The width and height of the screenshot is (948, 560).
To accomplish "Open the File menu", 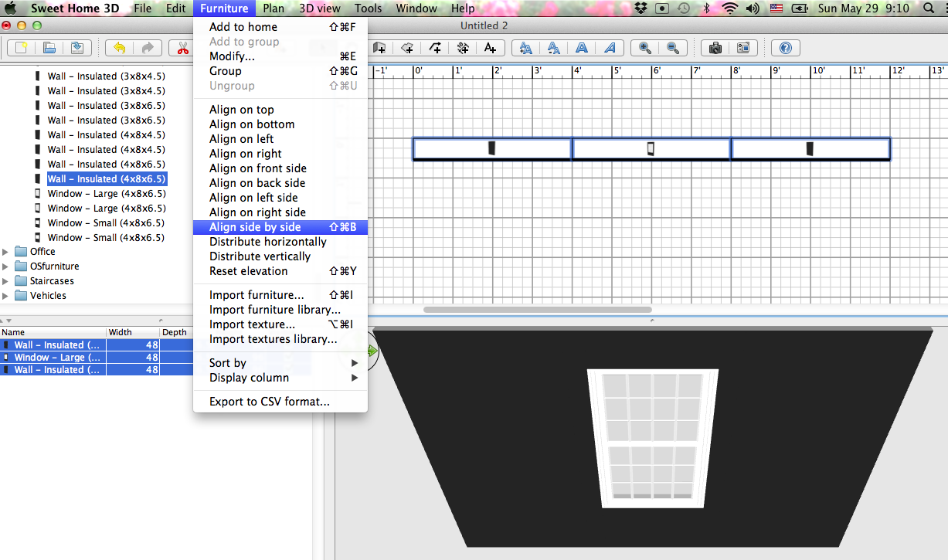I will point(142,8).
